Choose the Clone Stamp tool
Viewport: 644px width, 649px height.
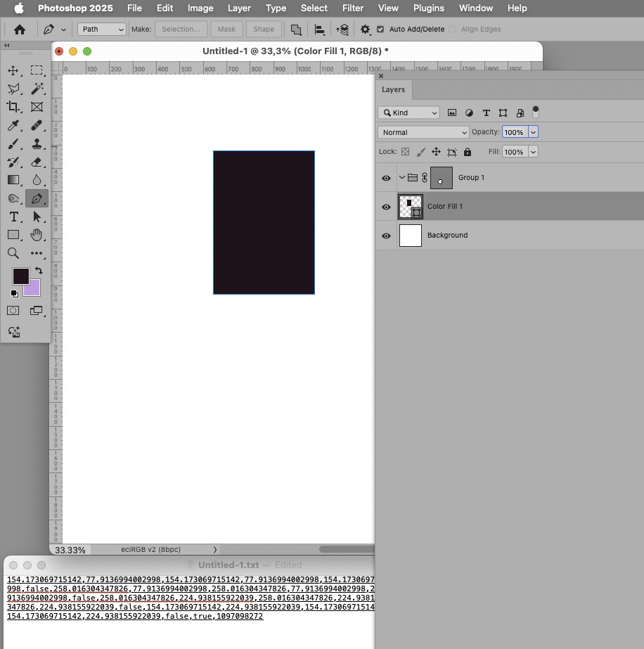pyautogui.click(x=37, y=143)
